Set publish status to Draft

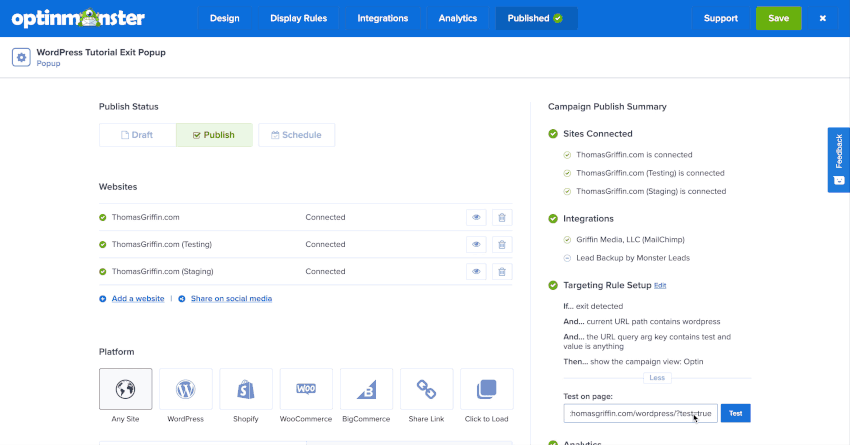(x=138, y=135)
